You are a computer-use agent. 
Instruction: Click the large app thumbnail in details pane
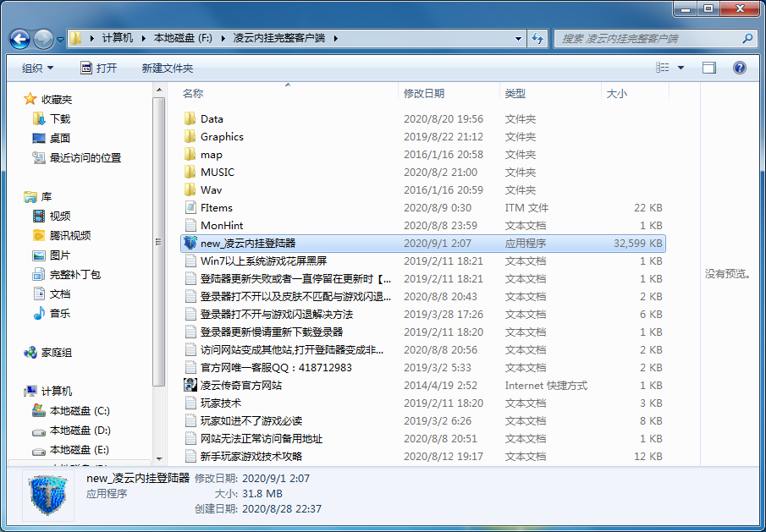click(48, 496)
